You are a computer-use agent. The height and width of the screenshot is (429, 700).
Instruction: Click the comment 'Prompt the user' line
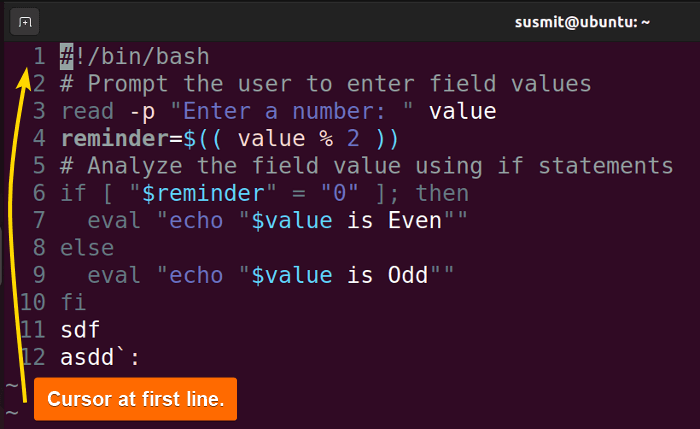click(325, 84)
